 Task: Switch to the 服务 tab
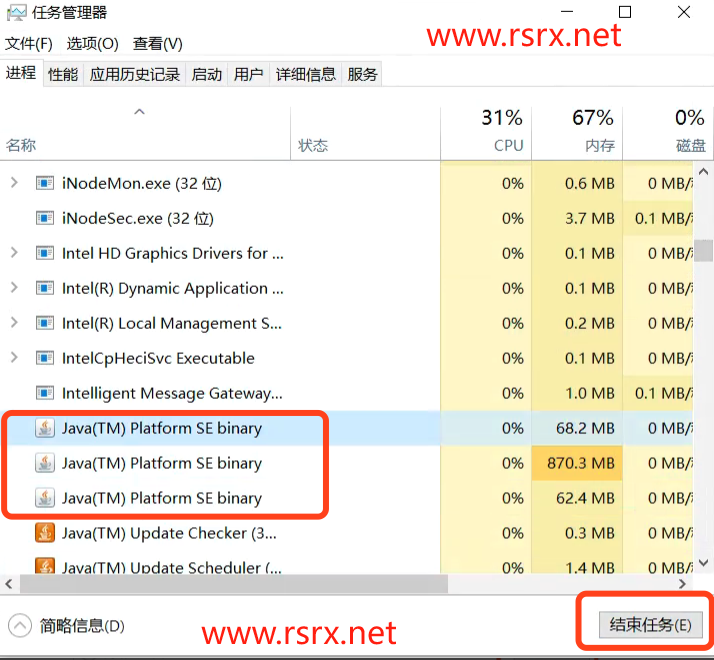[362, 74]
